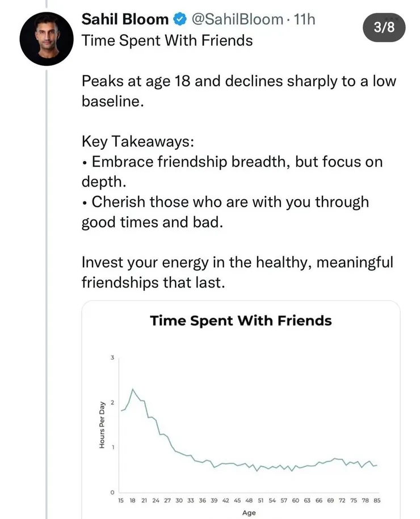This screenshot has height=519, width=420.
Task: Click the age 51 tick label
Action: coord(261,500)
